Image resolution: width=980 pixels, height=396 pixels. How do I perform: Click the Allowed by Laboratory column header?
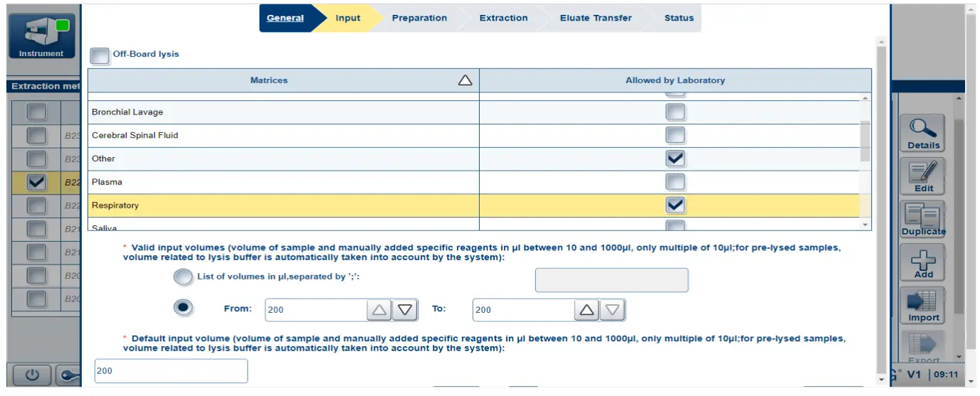coord(675,80)
